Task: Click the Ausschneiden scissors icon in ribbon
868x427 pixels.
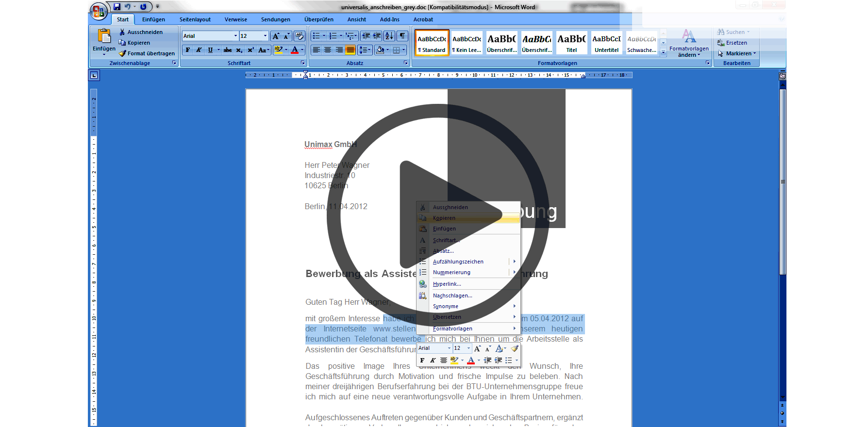Action: click(x=122, y=32)
